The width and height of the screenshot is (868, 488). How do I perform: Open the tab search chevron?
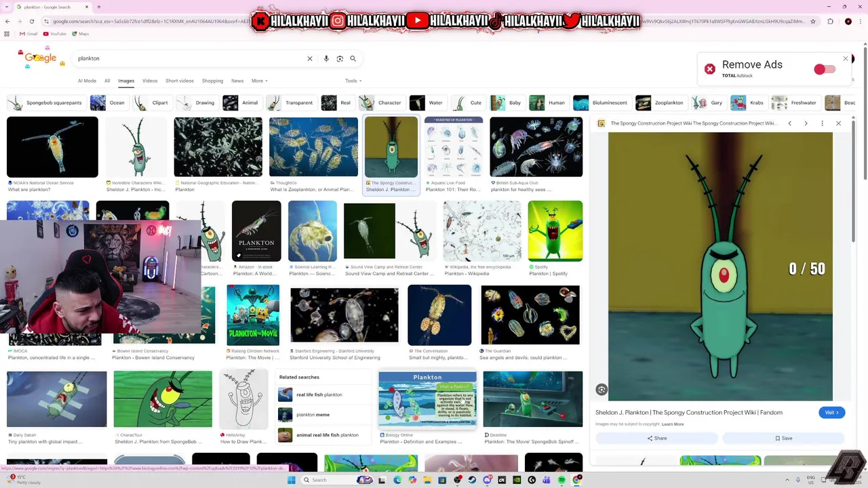pos(7,7)
